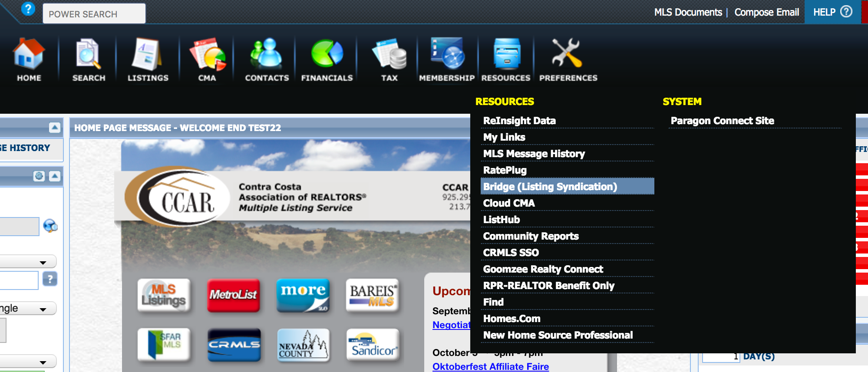868x372 pixels.
Task: Click the Sandicor logo tile
Action: [373, 345]
